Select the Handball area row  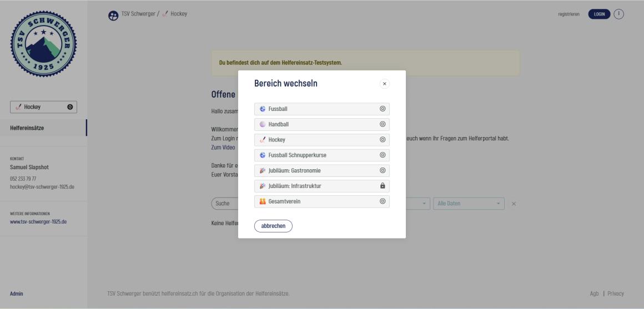point(321,124)
